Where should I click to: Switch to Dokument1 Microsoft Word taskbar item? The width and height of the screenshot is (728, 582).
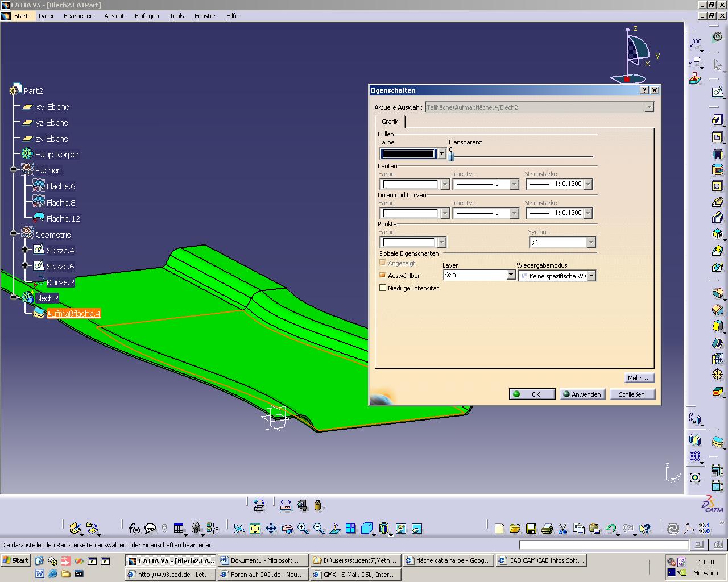coord(263,560)
